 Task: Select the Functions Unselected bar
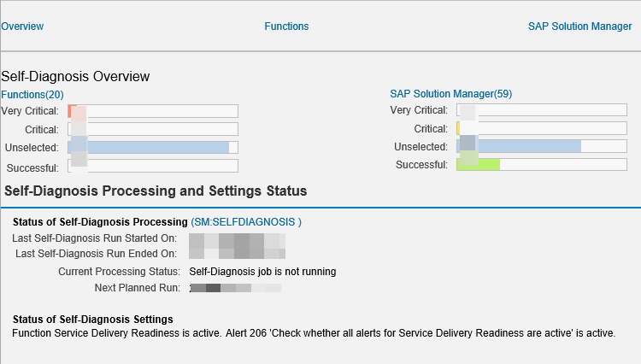click(153, 148)
